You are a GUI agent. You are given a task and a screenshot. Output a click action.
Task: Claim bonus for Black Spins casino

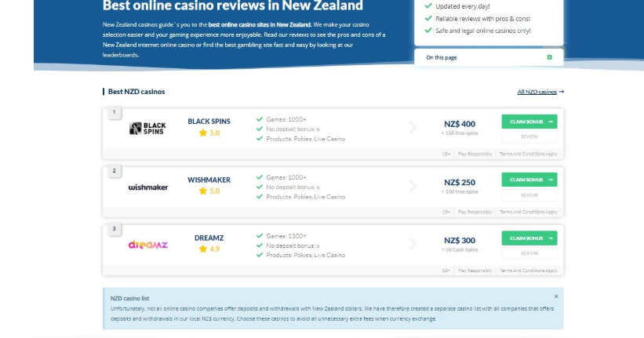[529, 122]
